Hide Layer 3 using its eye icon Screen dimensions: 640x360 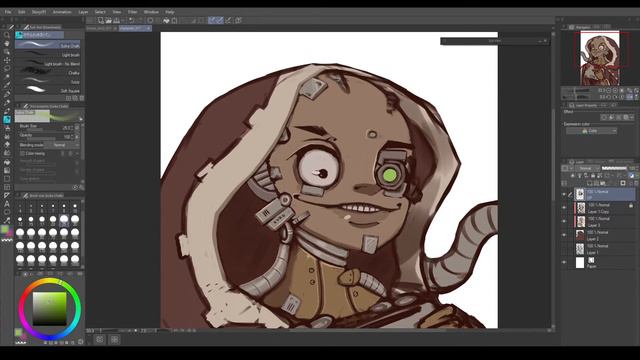click(x=564, y=222)
